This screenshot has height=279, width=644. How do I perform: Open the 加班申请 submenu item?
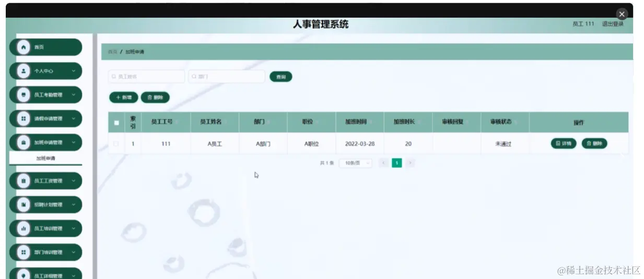click(45, 159)
